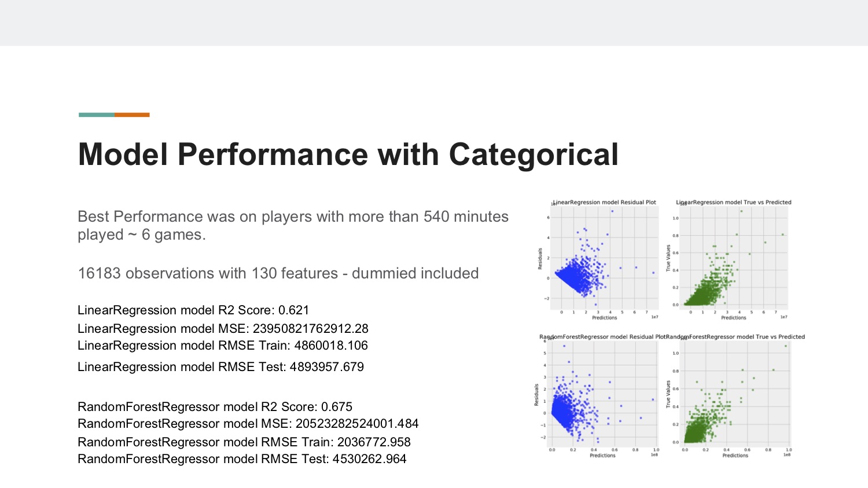
Task: Click the RandomForestRegressor model R2 Score line
Action: 215,407
